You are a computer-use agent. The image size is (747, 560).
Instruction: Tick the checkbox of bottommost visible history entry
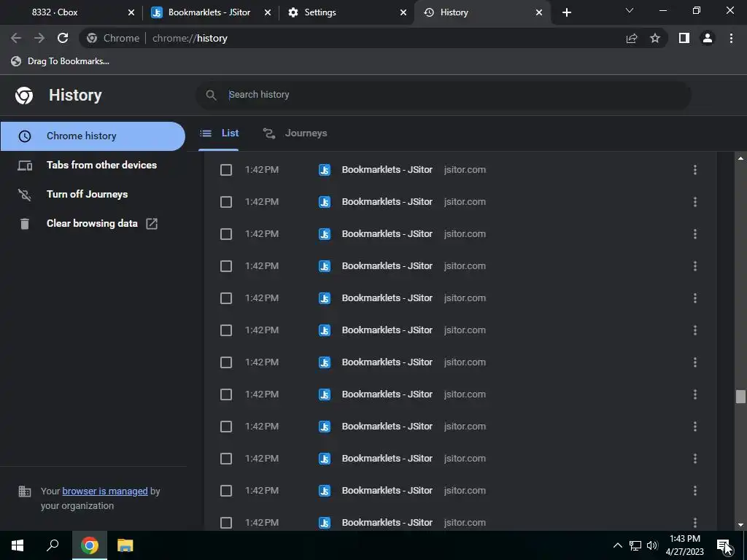[x=226, y=522]
